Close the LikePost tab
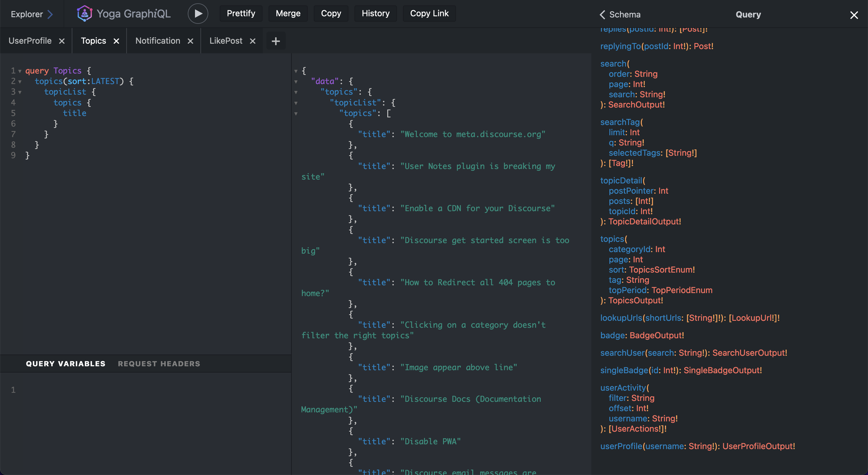The image size is (868, 475). click(252, 41)
